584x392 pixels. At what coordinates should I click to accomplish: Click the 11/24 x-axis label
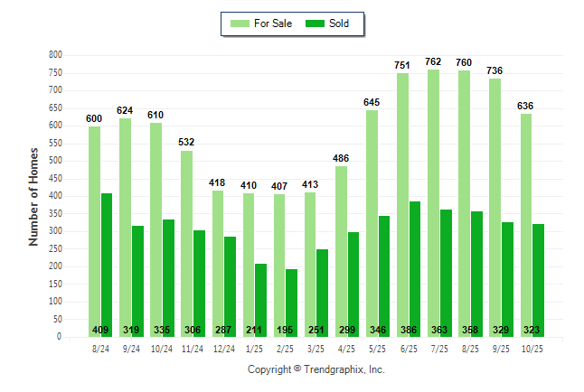tap(193, 349)
